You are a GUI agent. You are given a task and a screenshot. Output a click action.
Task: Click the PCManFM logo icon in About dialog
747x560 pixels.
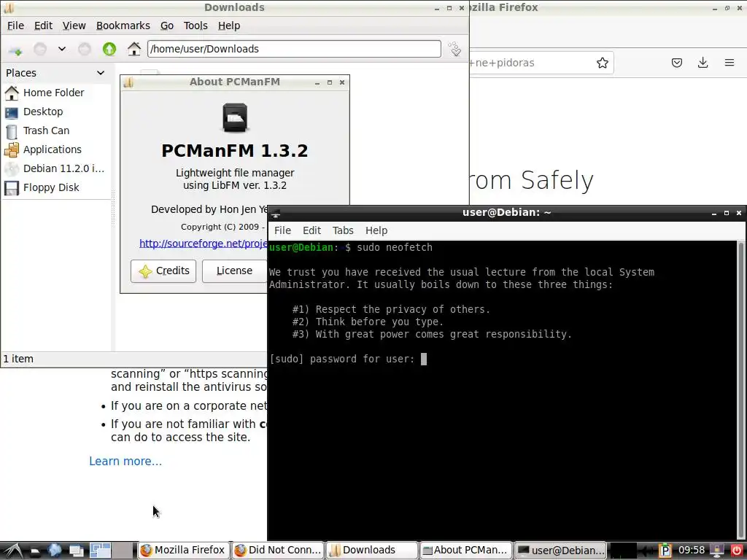tap(235, 117)
